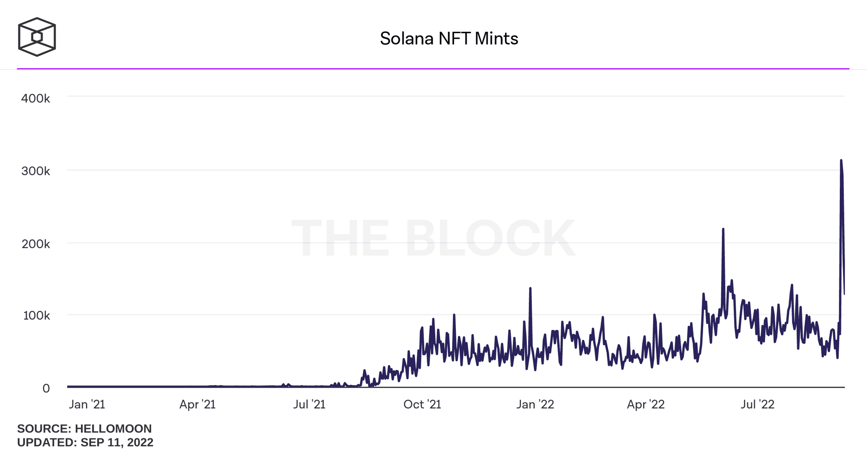Click the "UPDATED: SEP 11, 2022" text

click(85, 442)
